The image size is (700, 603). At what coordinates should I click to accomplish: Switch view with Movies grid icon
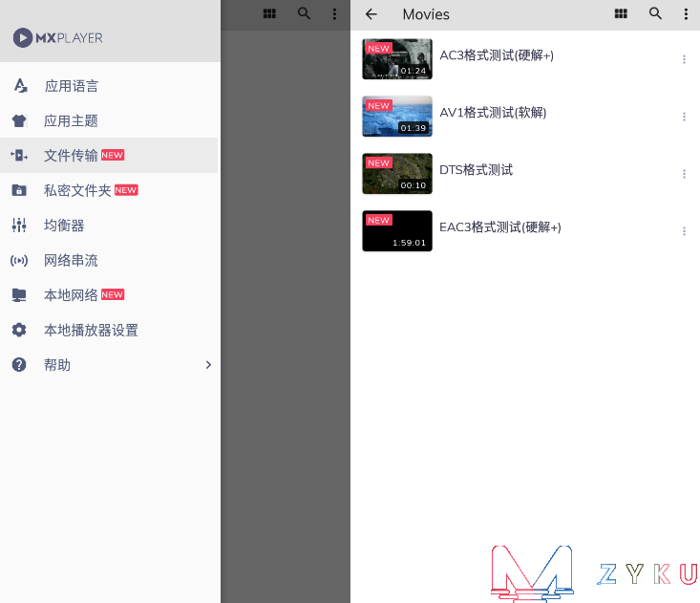621,13
